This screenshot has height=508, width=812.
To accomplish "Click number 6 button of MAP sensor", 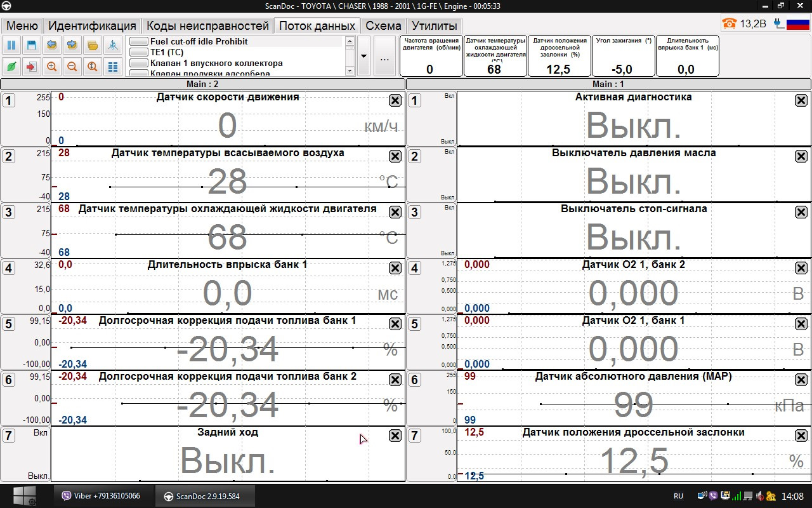I will click(414, 380).
